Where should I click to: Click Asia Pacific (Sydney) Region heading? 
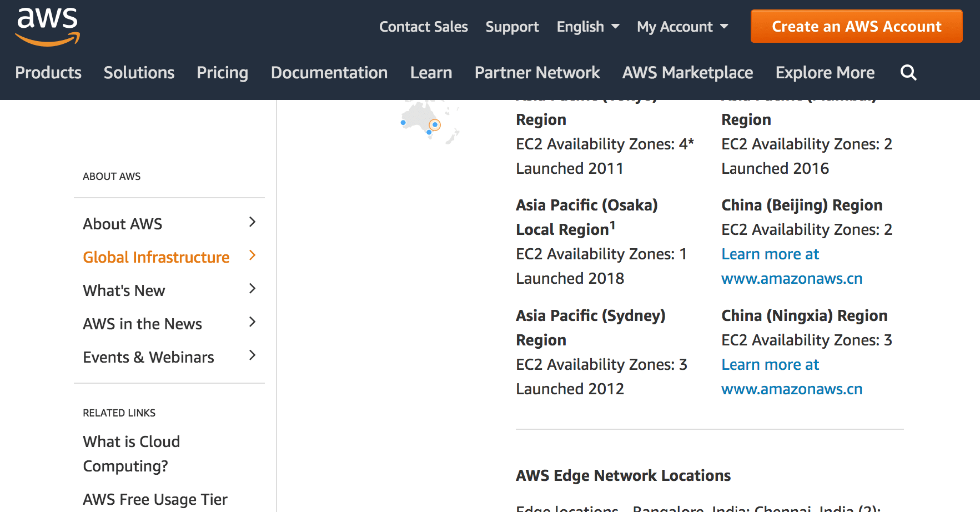pyautogui.click(x=591, y=328)
